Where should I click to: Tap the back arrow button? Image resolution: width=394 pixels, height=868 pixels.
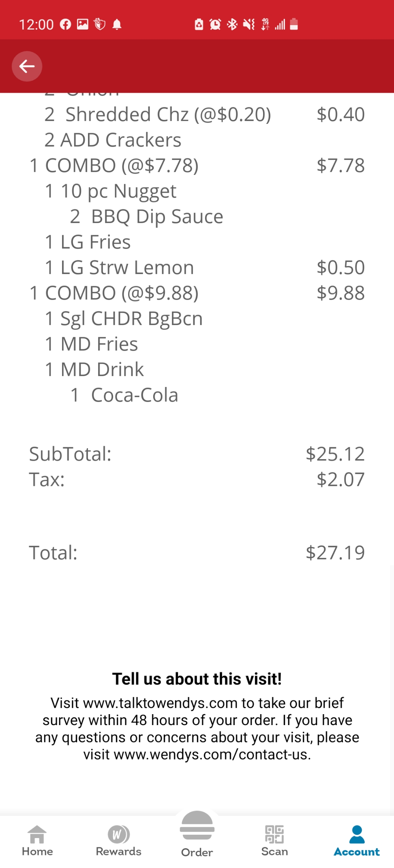[x=27, y=66]
